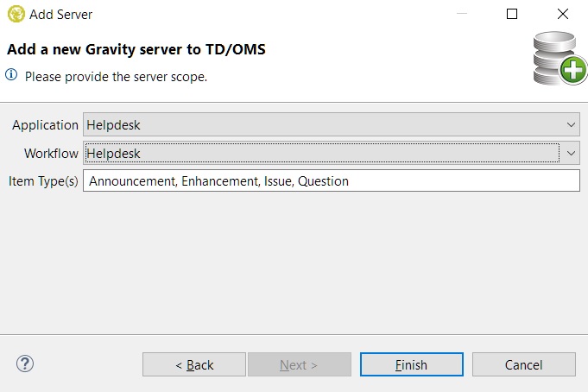
Task: Click the Add Server title bar icon
Action: tap(16, 14)
